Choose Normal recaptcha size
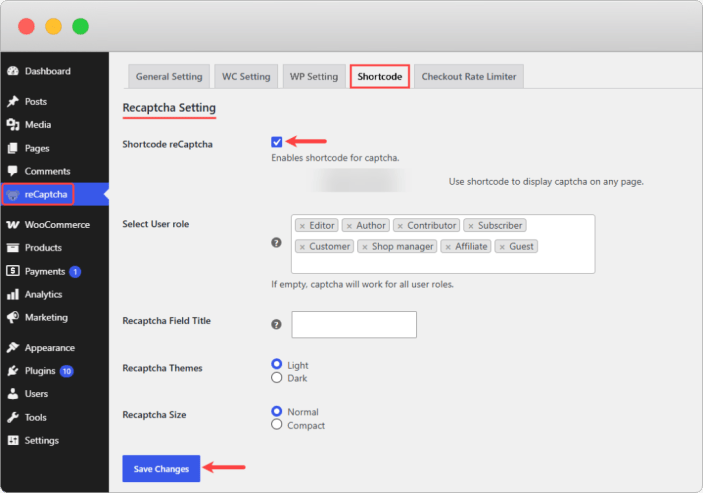The width and height of the screenshot is (703, 493). (277, 411)
